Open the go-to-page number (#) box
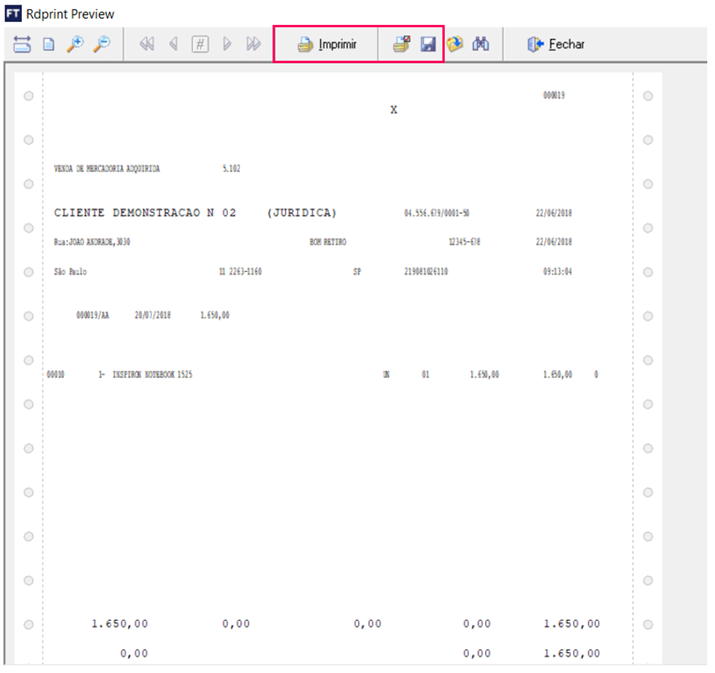Screen dimensions: 715x673 tap(200, 45)
